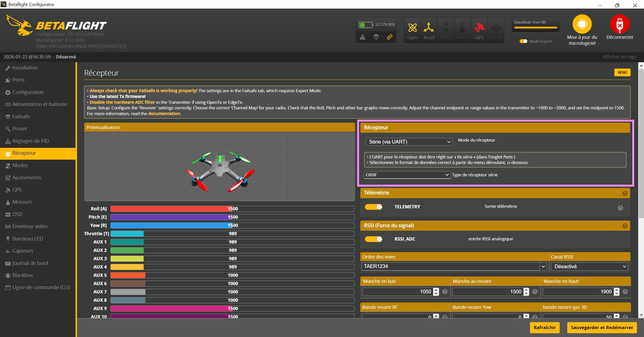Screen dimensions: 644x337
Task: Click the link status icon under battery
Action: click(390, 37)
